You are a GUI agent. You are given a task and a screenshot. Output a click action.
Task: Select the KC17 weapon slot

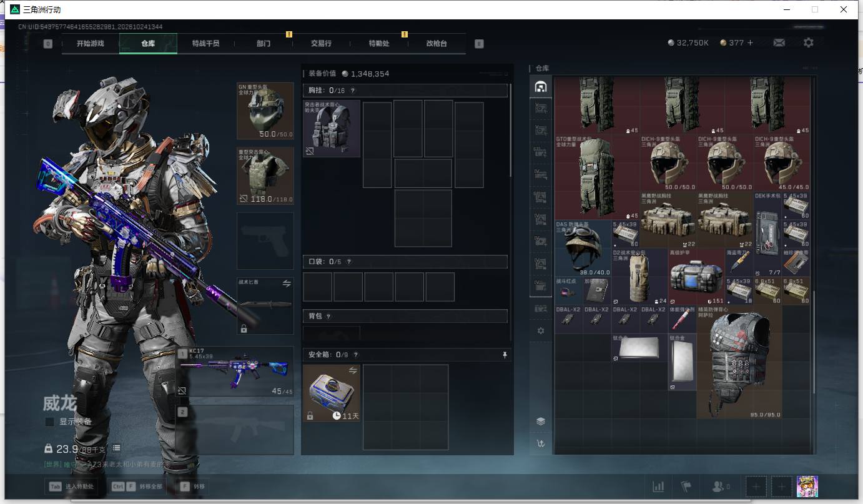(235, 372)
